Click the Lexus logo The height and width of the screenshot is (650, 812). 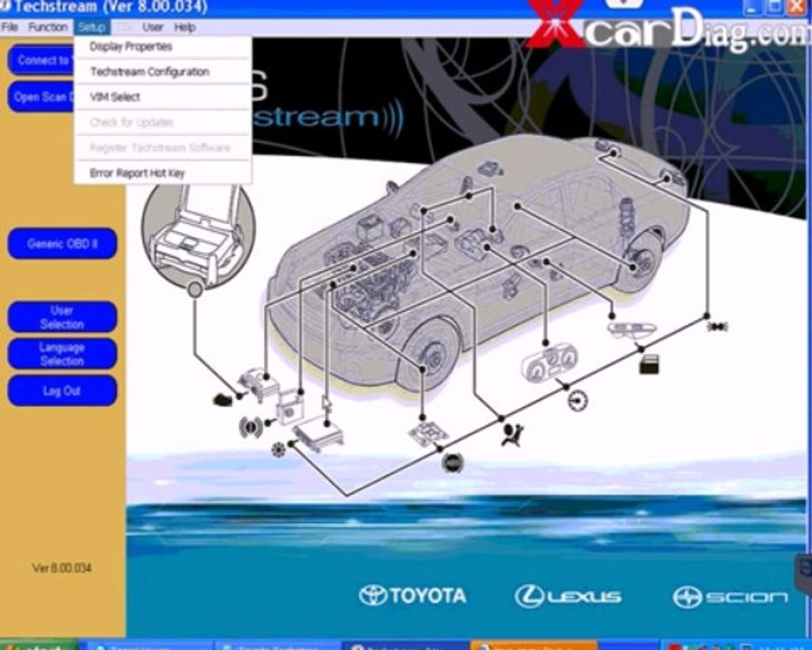(x=568, y=597)
